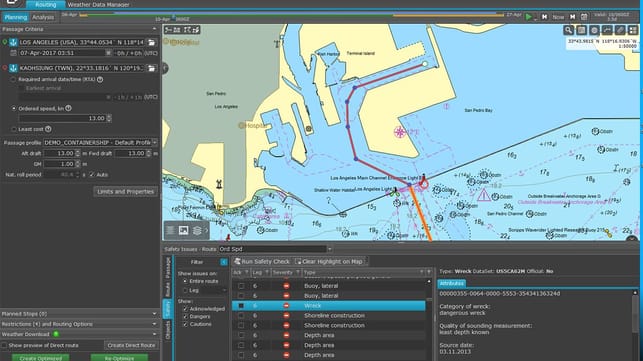Click the grid layout icon on map toolbar
This screenshot has height=361, width=643.
click(x=633, y=30)
